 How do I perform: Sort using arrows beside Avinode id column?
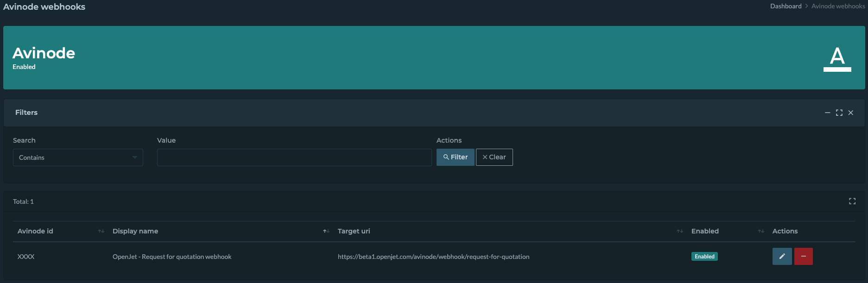point(101,231)
